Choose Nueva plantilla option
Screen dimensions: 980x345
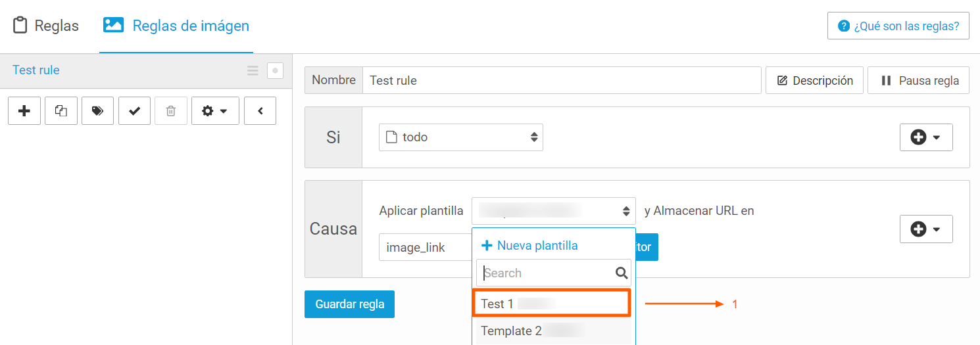(529, 245)
